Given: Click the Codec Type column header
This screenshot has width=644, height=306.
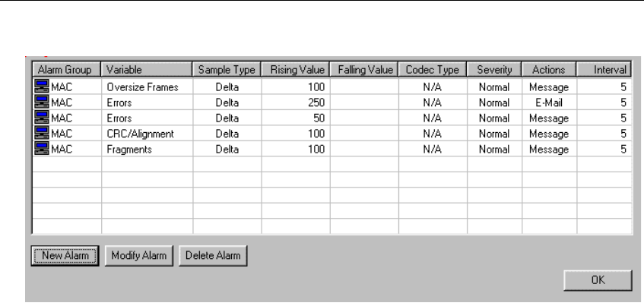Looking at the screenshot, I should point(432,70).
